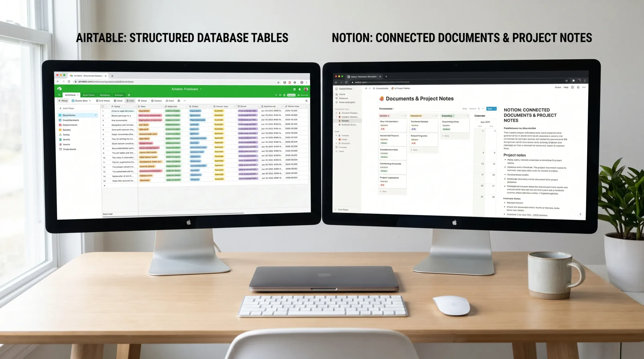Open the Project Lapitteation board card
Viewport: 644px width, 359px height.
point(392,182)
